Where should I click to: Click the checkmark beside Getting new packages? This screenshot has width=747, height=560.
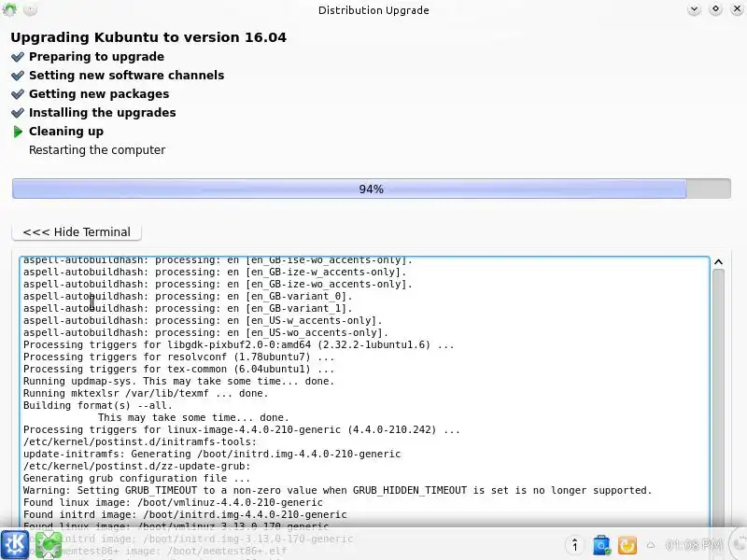(18, 94)
